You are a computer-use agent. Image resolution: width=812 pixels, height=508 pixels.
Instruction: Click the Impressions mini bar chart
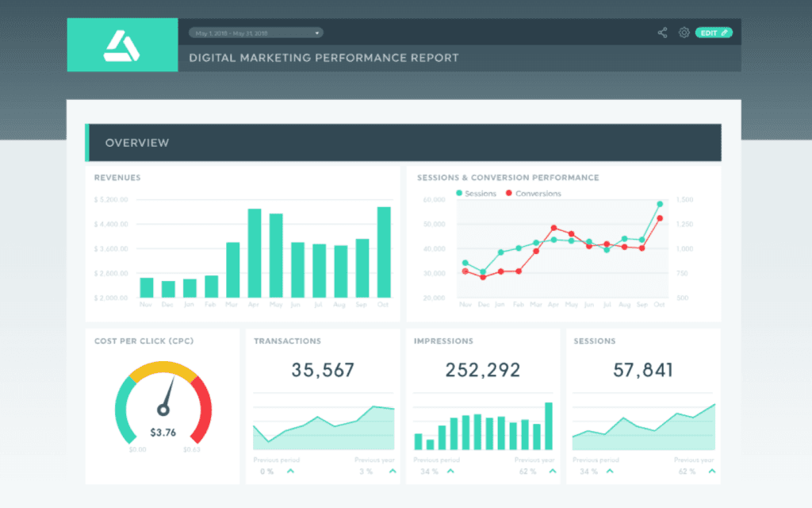[483, 426]
